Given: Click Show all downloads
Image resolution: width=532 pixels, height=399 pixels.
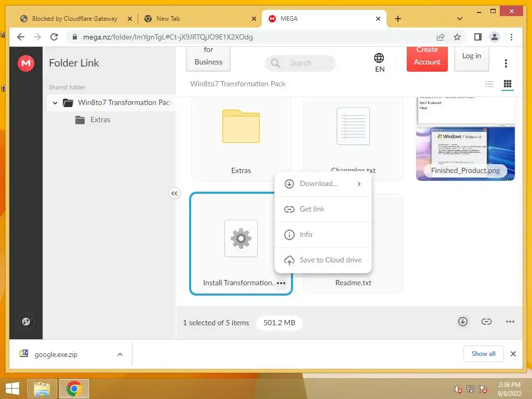Looking at the screenshot, I should (x=483, y=354).
